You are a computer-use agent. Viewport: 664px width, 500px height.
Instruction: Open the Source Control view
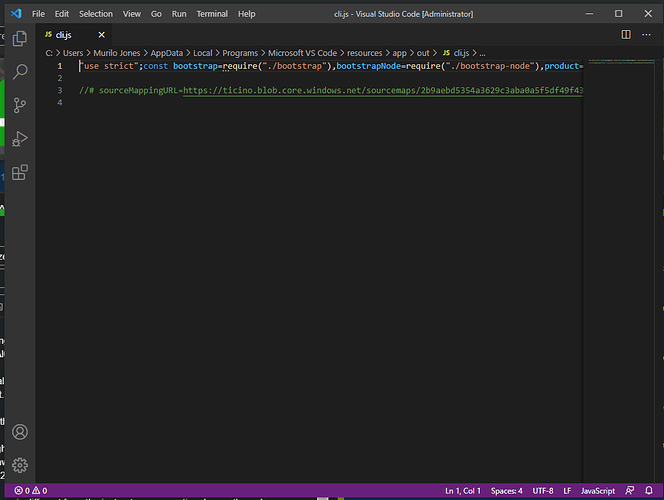pos(20,105)
